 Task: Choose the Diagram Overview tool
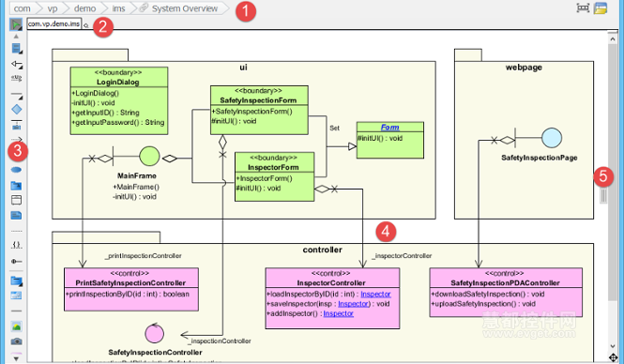(16, 296)
